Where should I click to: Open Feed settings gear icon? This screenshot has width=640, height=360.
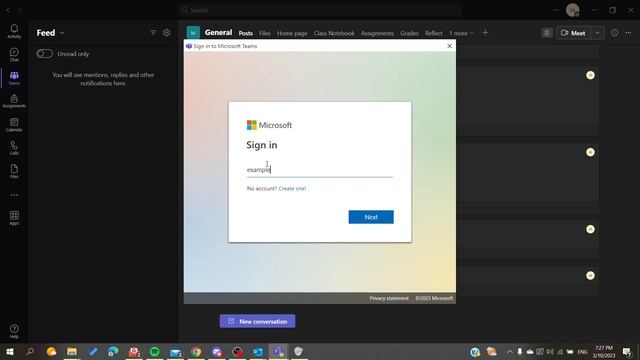click(167, 33)
